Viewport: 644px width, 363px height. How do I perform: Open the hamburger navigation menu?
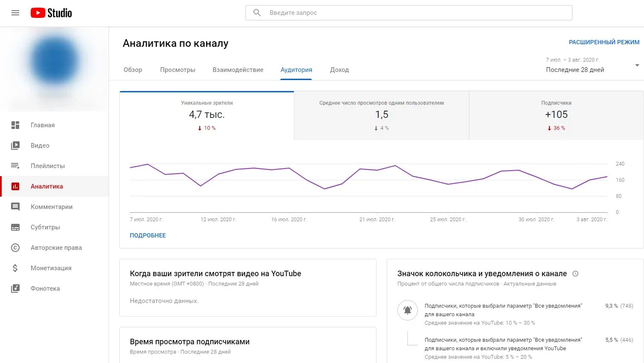(15, 13)
